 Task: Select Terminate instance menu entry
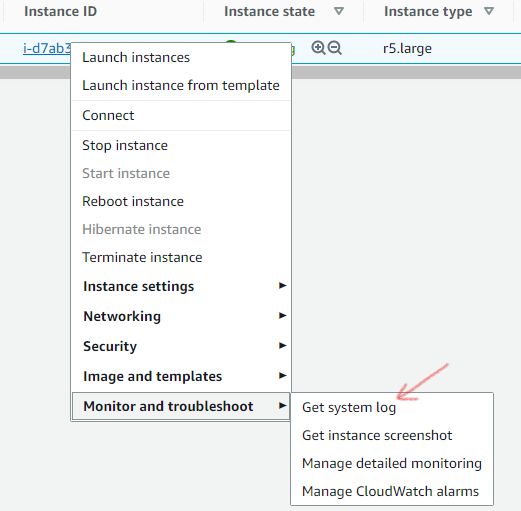[182, 257]
